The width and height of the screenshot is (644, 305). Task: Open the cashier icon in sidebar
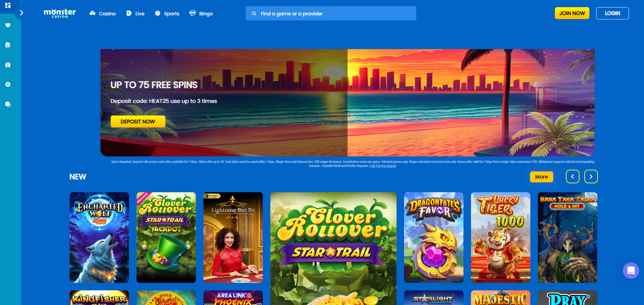[x=8, y=45]
